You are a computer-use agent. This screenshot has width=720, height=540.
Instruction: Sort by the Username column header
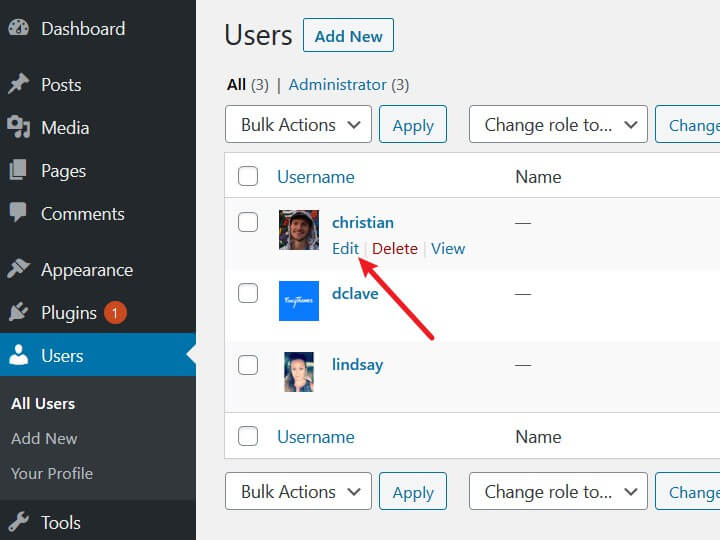[316, 177]
